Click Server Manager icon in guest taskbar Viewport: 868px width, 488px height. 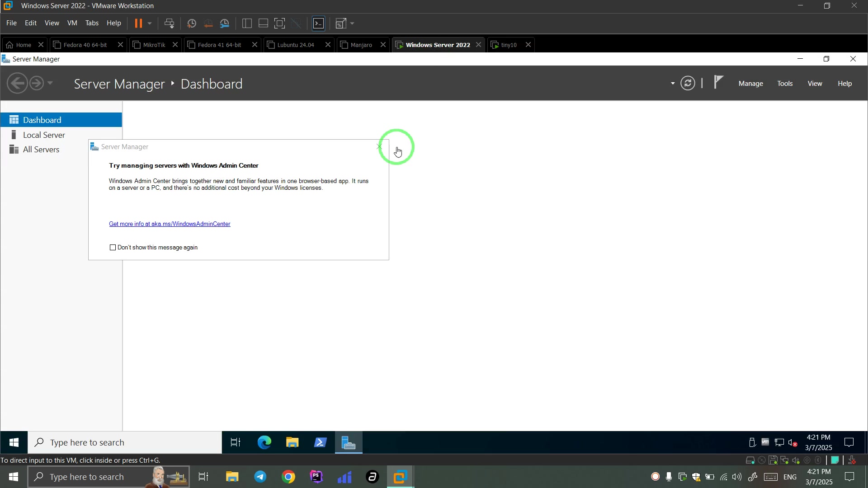[x=349, y=442]
